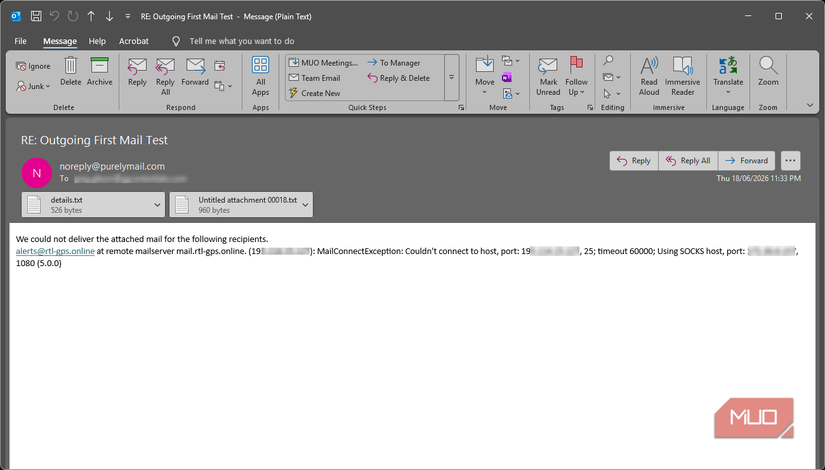Image resolution: width=825 pixels, height=470 pixels.
Task: Open the Translate dropdown
Action: coord(728,76)
